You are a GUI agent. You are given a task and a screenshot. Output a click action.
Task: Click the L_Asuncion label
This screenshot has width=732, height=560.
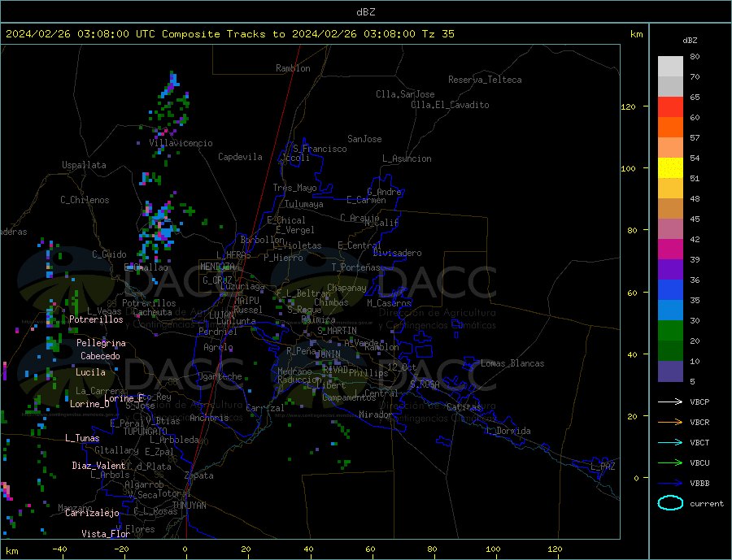(407, 158)
